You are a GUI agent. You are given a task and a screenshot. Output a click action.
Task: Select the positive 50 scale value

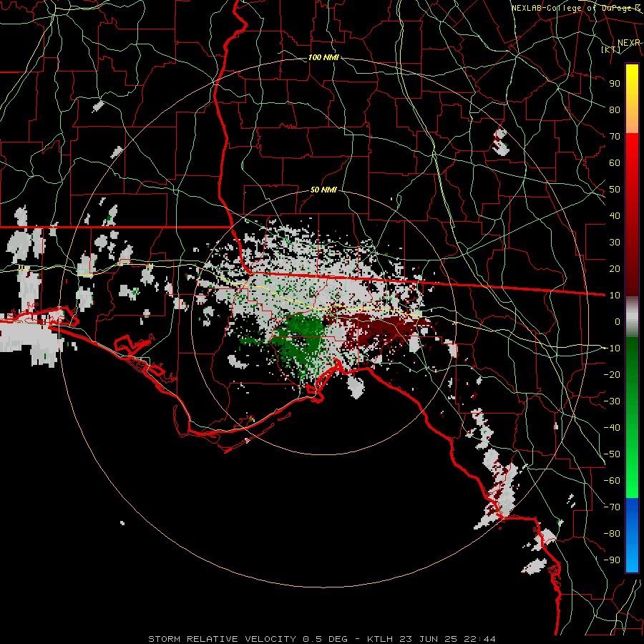pos(615,190)
